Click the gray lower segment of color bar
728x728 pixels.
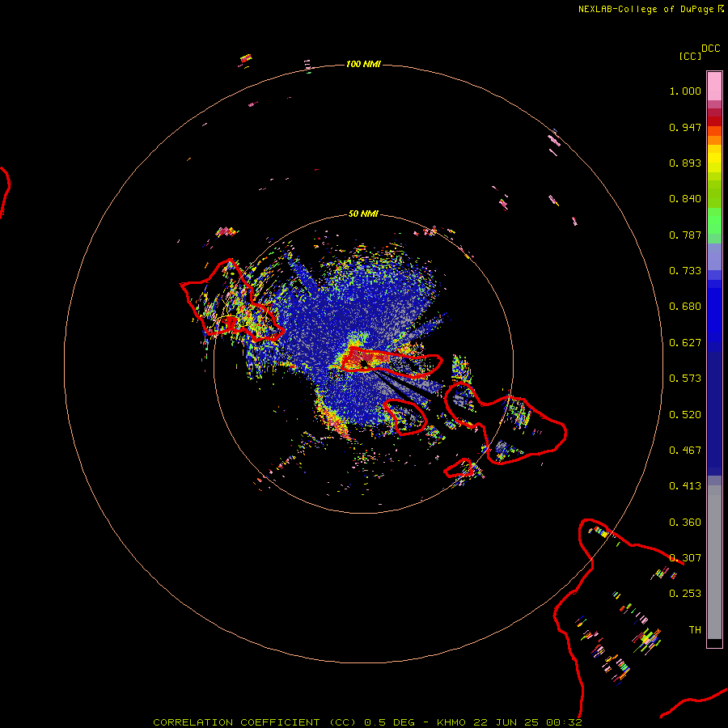pyautogui.click(x=714, y=562)
